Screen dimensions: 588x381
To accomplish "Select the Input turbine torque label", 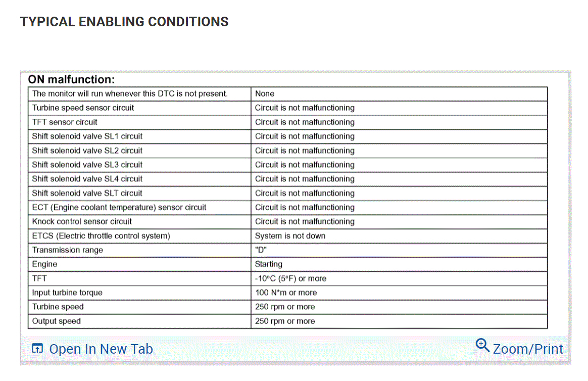I will [x=67, y=293].
